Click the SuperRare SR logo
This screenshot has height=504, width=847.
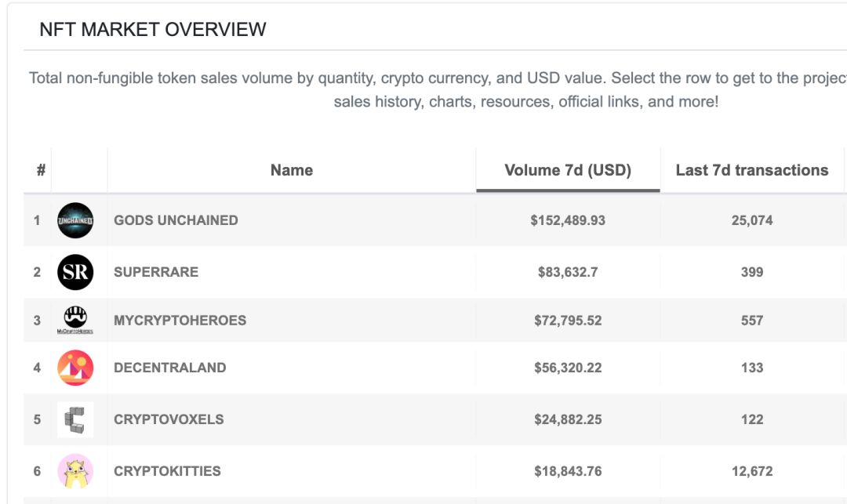pyautogui.click(x=75, y=272)
